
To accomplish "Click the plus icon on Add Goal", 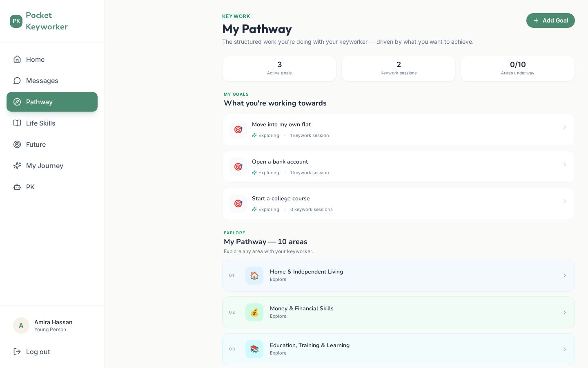I will pos(536,20).
